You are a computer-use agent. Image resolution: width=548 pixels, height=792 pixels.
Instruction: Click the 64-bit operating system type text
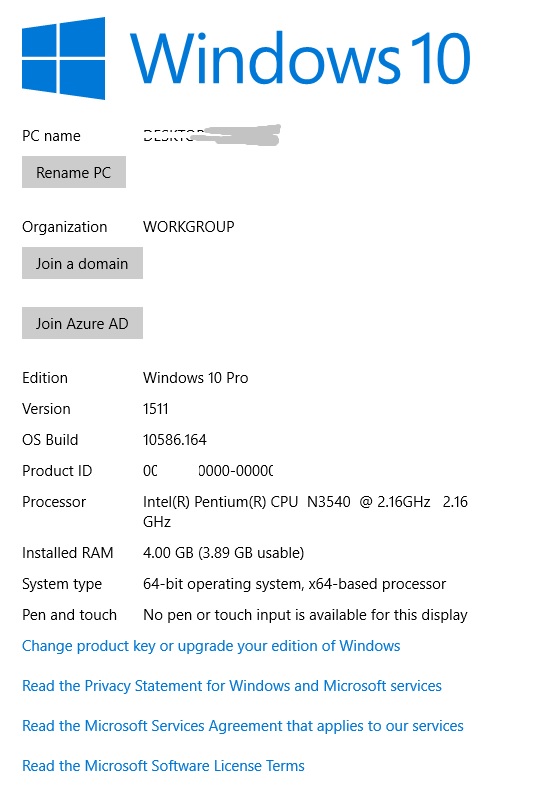294,584
